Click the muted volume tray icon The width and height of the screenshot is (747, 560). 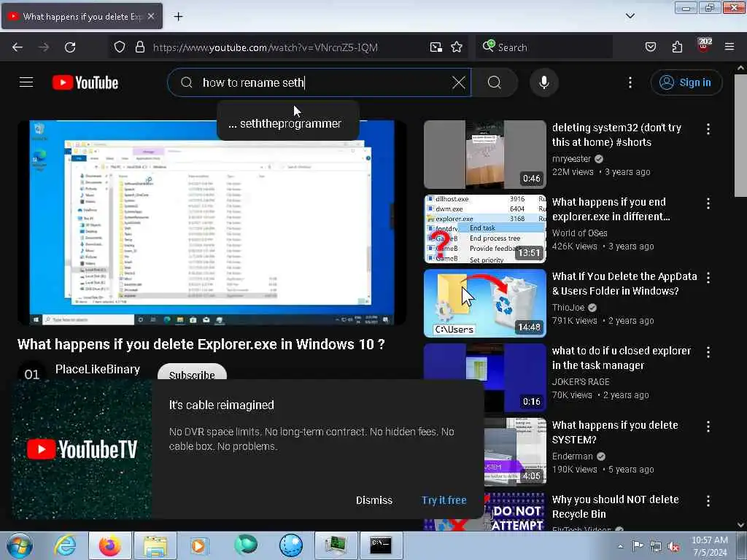[673, 547]
